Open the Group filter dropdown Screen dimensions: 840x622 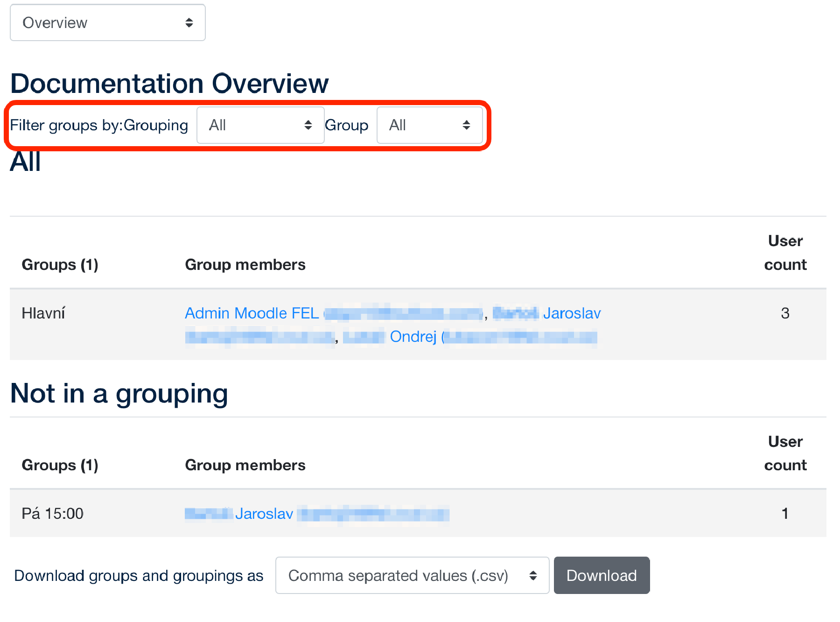coord(429,125)
